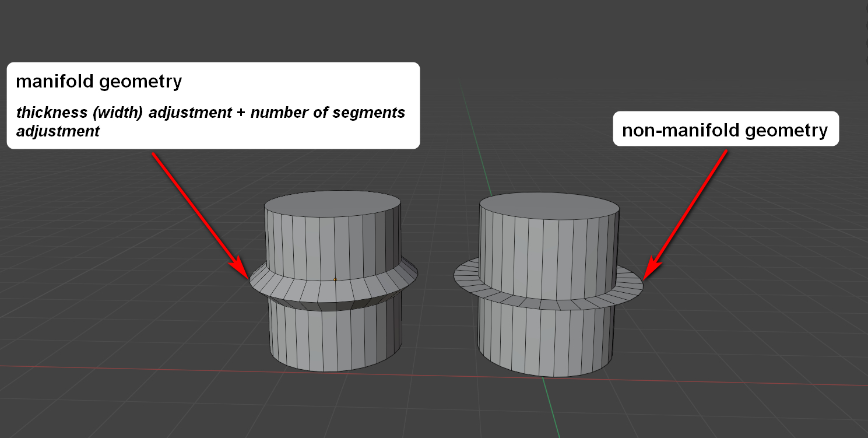
Task: Select the right cylinder with flat disc flange
Action: click(x=548, y=283)
